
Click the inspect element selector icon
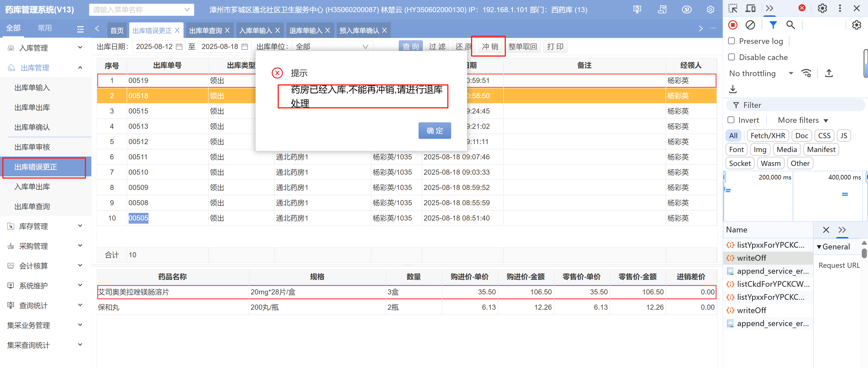pos(733,8)
